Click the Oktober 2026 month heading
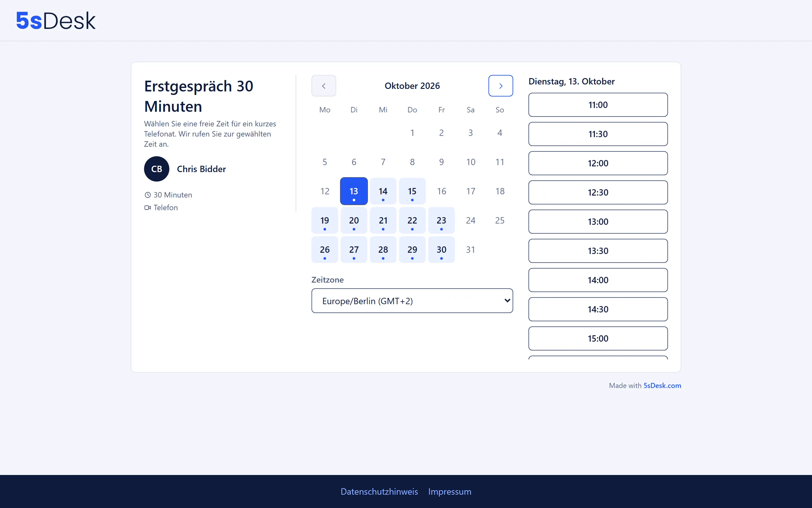The height and width of the screenshot is (508, 812). point(412,86)
